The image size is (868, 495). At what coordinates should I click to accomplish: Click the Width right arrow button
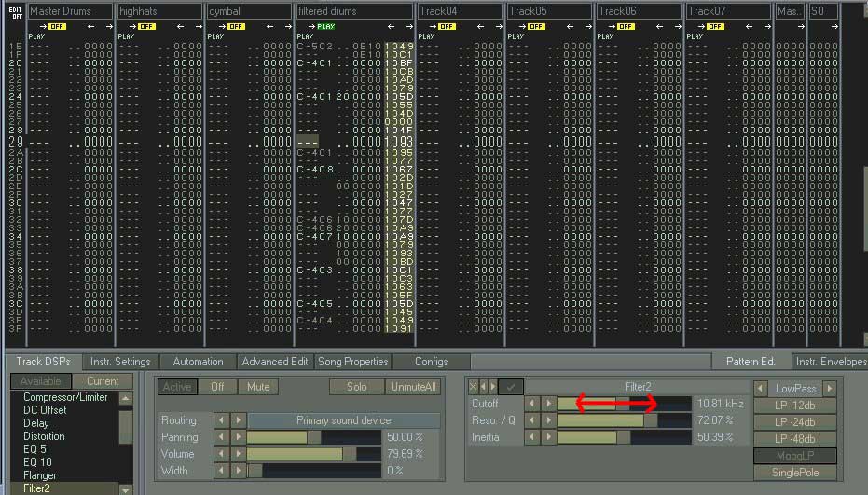[x=239, y=471]
